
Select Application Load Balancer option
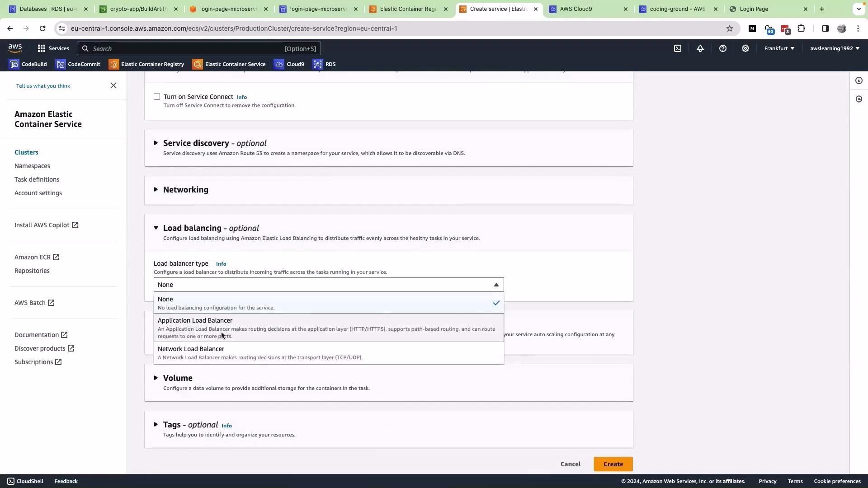click(329, 328)
